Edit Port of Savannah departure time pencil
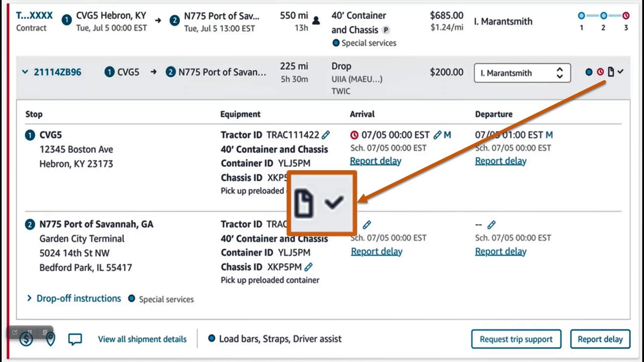 pyautogui.click(x=491, y=224)
